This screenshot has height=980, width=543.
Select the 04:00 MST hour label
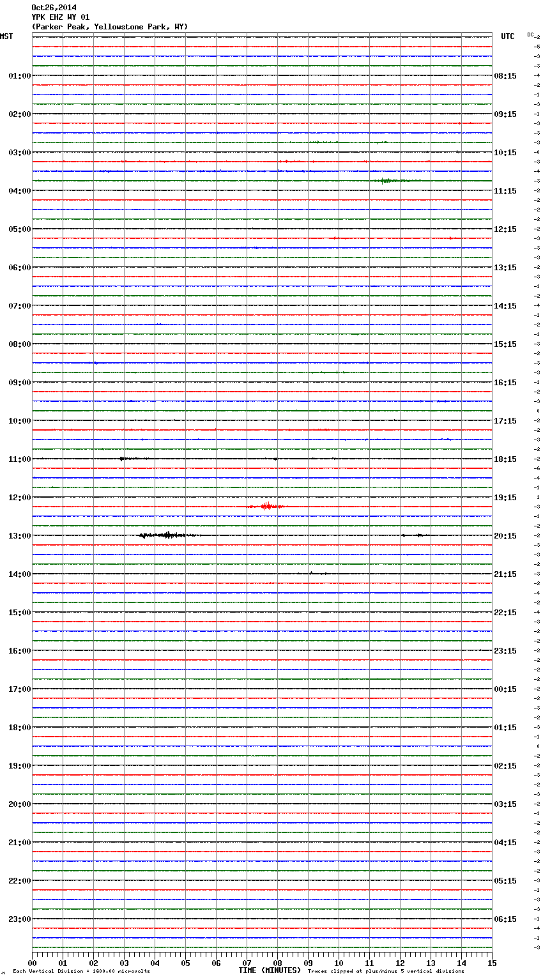pos(20,191)
